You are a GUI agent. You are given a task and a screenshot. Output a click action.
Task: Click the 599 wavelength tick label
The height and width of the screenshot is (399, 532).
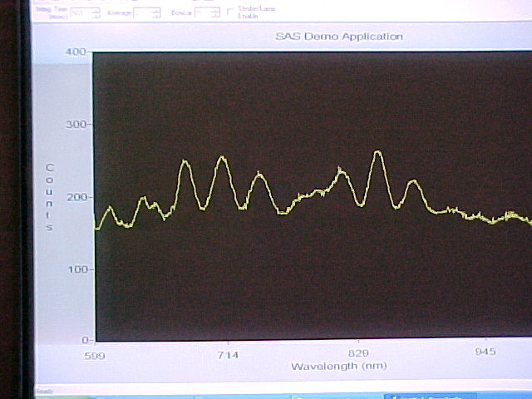pos(96,354)
